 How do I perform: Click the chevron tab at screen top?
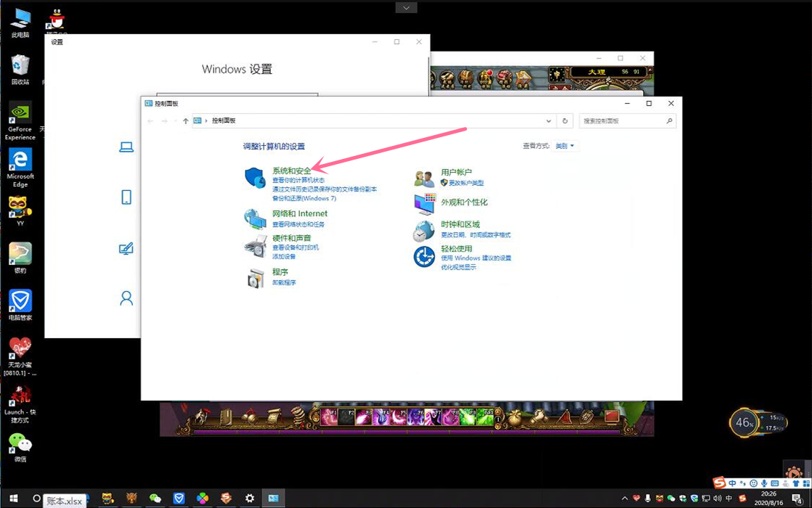click(x=406, y=7)
